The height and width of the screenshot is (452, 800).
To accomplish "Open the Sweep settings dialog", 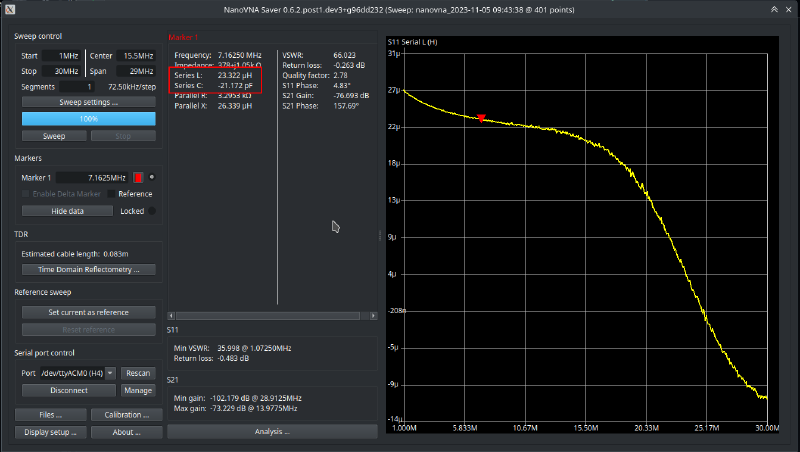I will point(88,102).
